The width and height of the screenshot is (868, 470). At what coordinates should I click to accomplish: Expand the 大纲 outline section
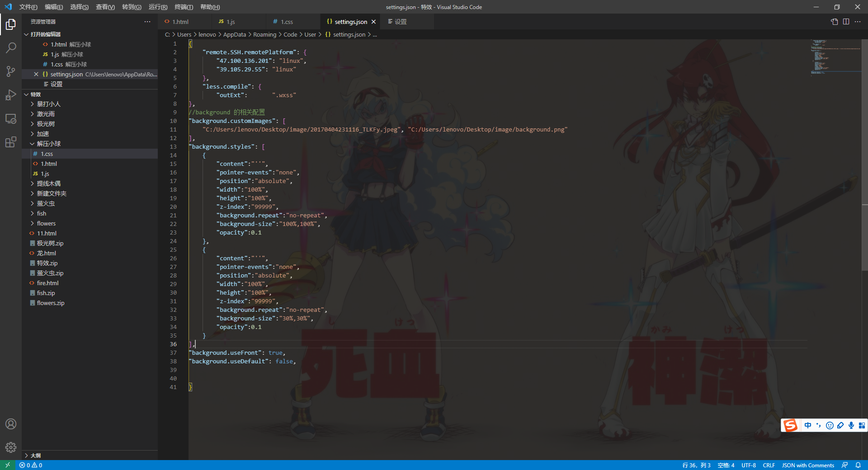90,455
